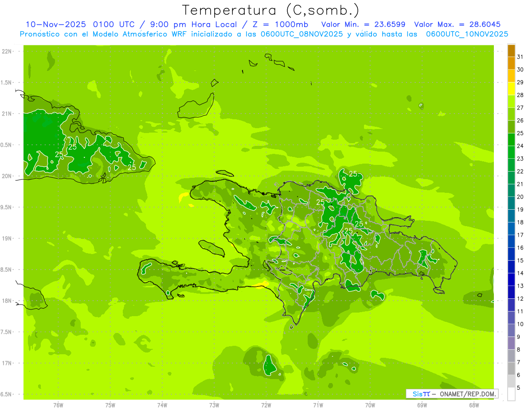This screenshot has height=411, width=532.
Task: Click the "17N" latitude tick label
Action: [8, 363]
